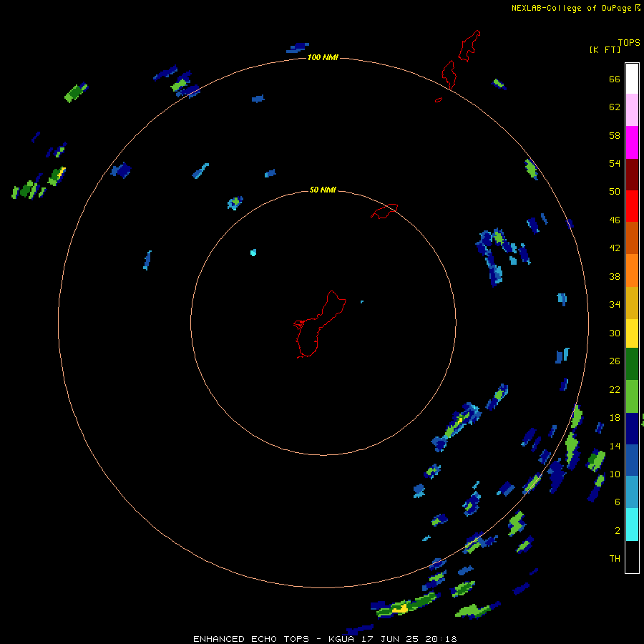
Task: Click the TOPS legend title
Action: [629, 42]
